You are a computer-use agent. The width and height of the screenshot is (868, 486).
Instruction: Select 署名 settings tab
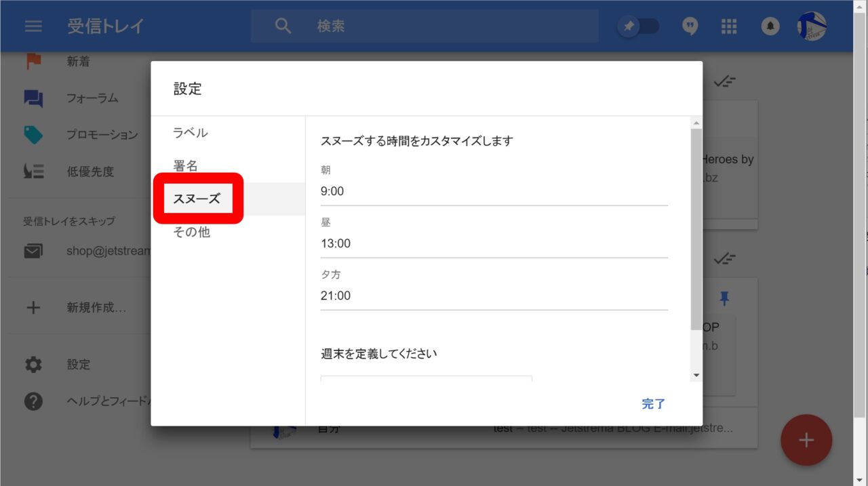click(186, 166)
